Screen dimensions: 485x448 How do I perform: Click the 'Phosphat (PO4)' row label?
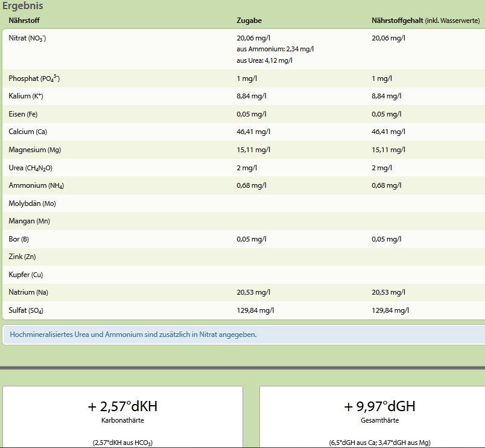click(34, 78)
